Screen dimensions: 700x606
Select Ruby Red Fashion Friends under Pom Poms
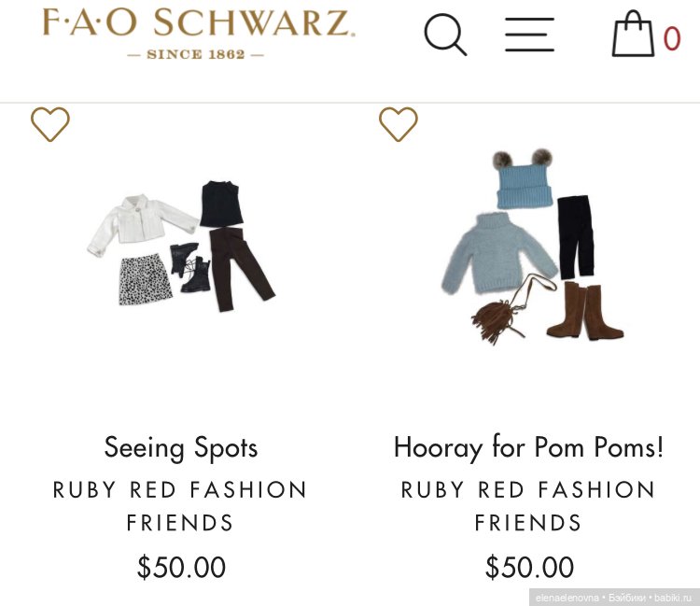click(x=528, y=506)
